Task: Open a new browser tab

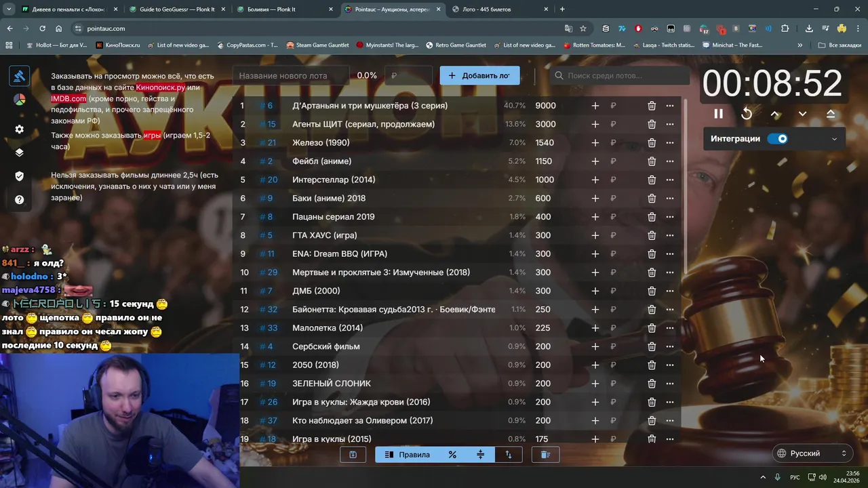Action: [562, 9]
